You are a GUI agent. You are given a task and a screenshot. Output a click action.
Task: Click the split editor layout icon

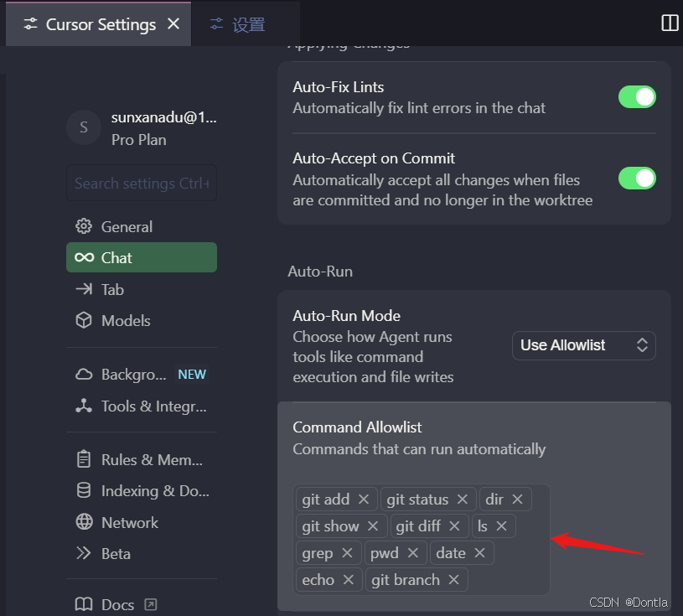(670, 23)
